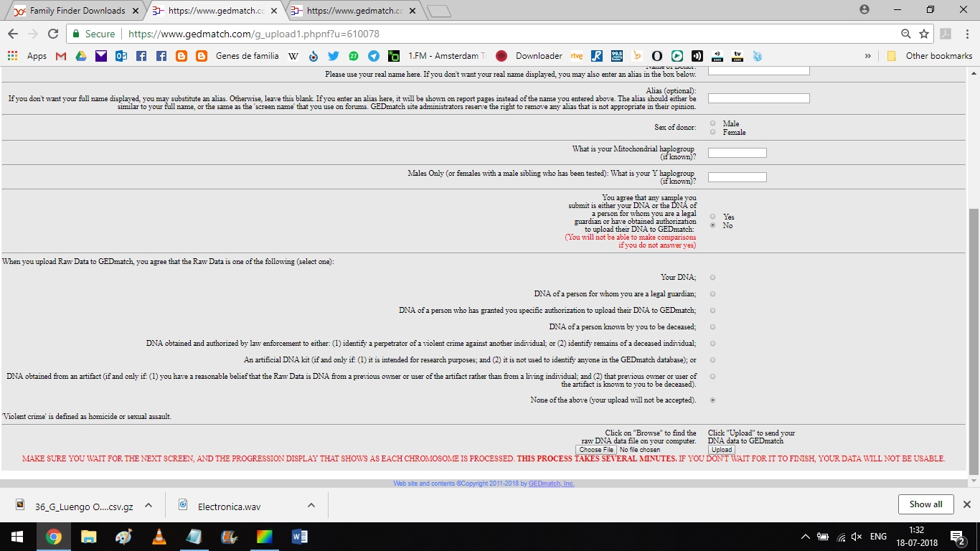Click the Mitochondrial haplogroup field
This screenshot has height=551, width=980.
pyautogui.click(x=737, y=153)
